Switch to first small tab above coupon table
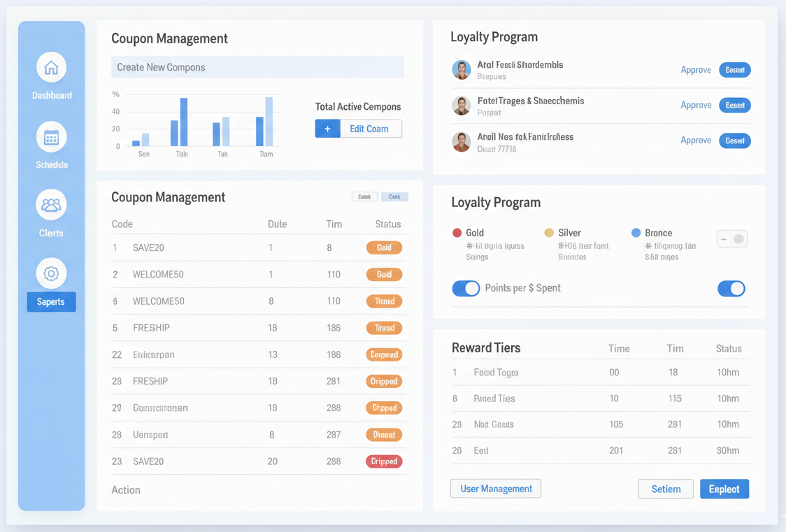This screenshot has height=532, width=786. 364,197
